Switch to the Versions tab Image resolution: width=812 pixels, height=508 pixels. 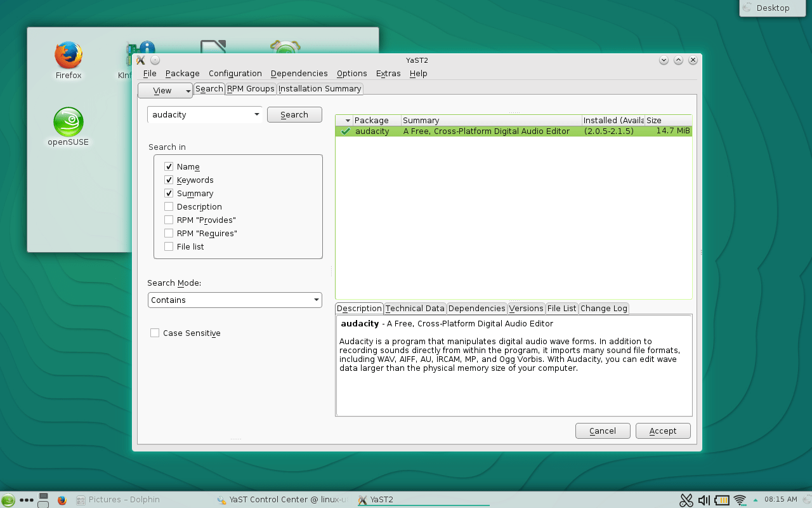point(526,308)
